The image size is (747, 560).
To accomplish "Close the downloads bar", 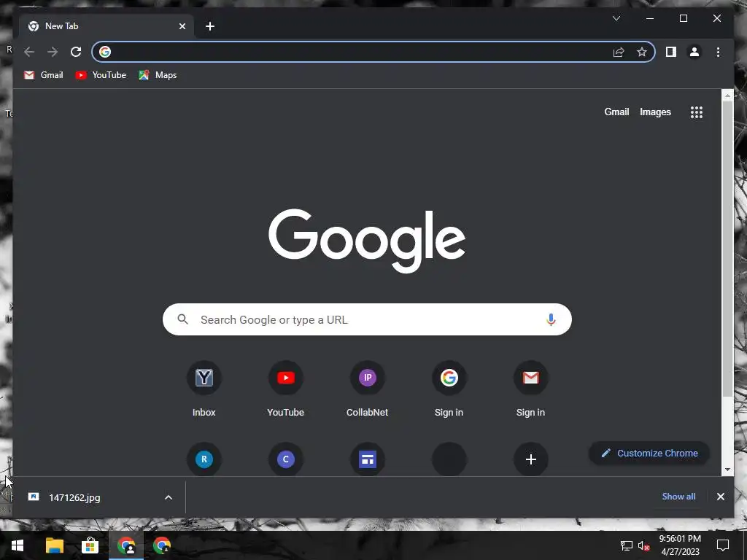I will tap(720, 497).
